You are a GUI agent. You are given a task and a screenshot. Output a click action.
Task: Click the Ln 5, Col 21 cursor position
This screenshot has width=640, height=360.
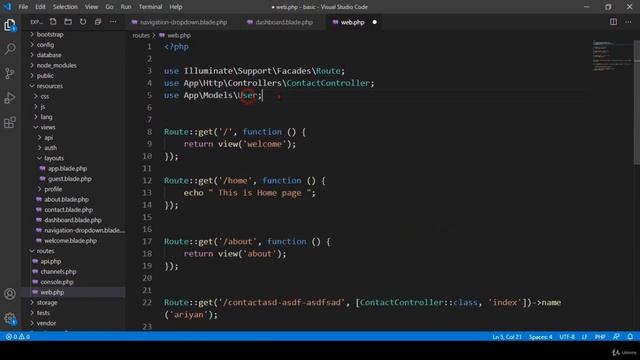(507, 337)
